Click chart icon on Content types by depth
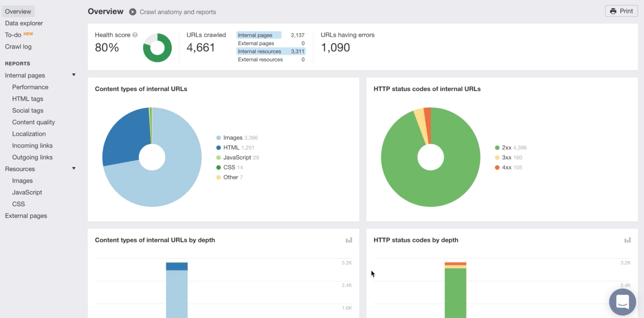 pyautogui.click(x=349, y=240)
